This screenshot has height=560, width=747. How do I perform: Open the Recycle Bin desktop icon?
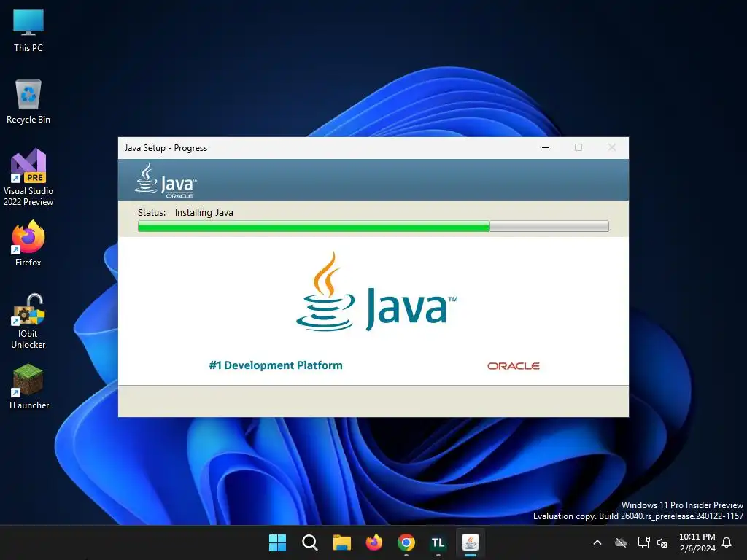[x=28, y=101]
